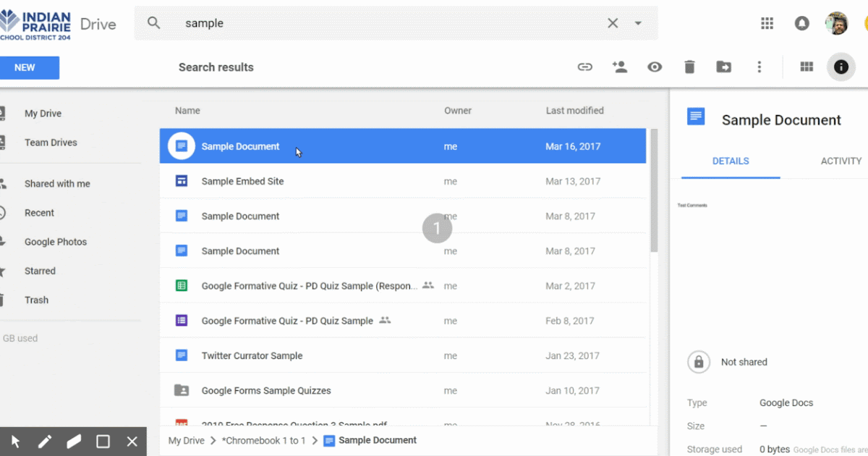
Task: Preview file with eye icon
Action: pos(655,67)
